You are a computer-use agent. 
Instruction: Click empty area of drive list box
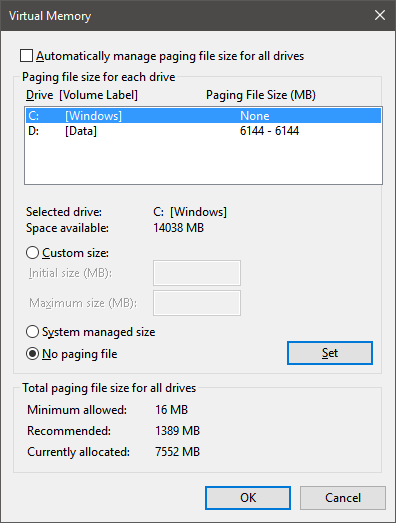point(203,161)
